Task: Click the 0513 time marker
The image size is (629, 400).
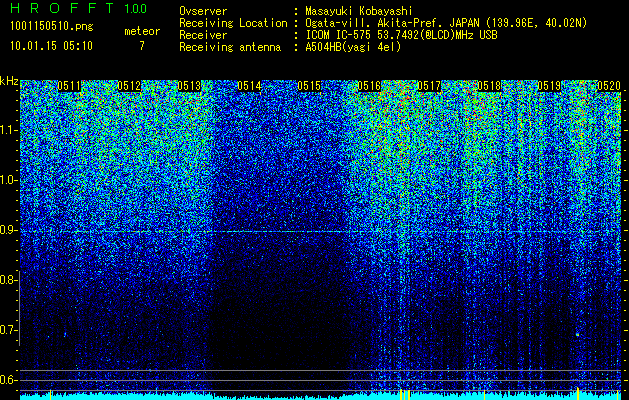Action: click(189, 86)
